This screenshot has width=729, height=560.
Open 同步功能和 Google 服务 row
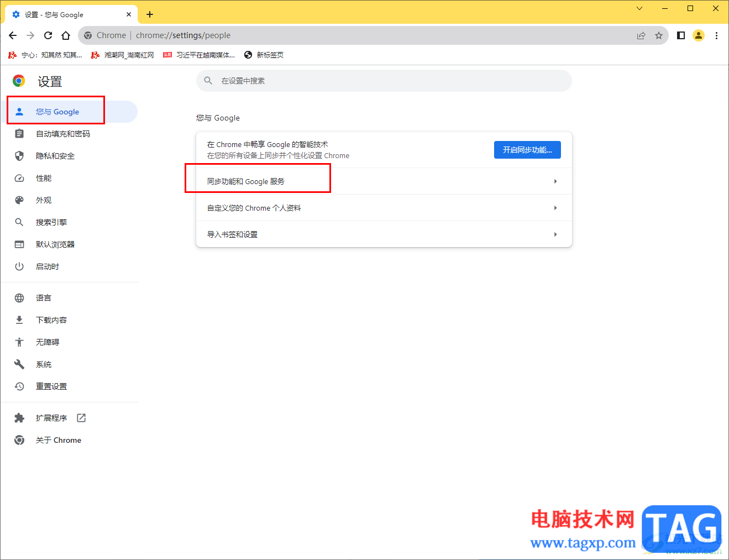384,181
